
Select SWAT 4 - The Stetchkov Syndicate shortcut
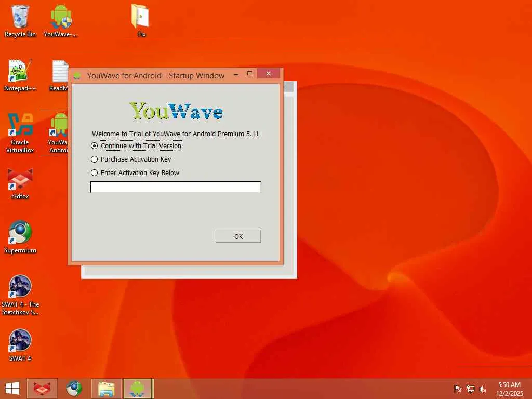click(x=20, y=295)
